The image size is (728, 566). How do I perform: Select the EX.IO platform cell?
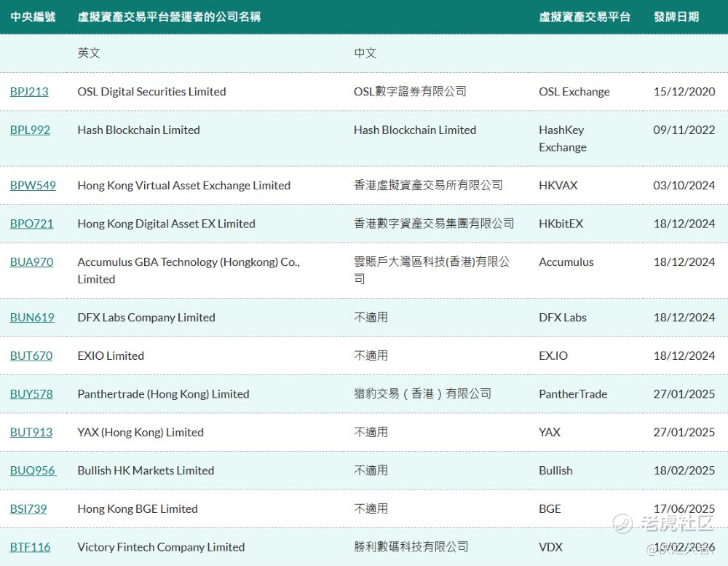click(x=553, y=356)
